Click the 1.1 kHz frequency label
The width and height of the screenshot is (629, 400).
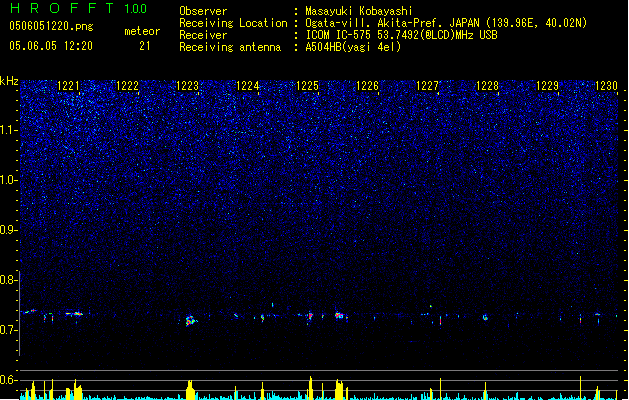(x=9, y=130)
